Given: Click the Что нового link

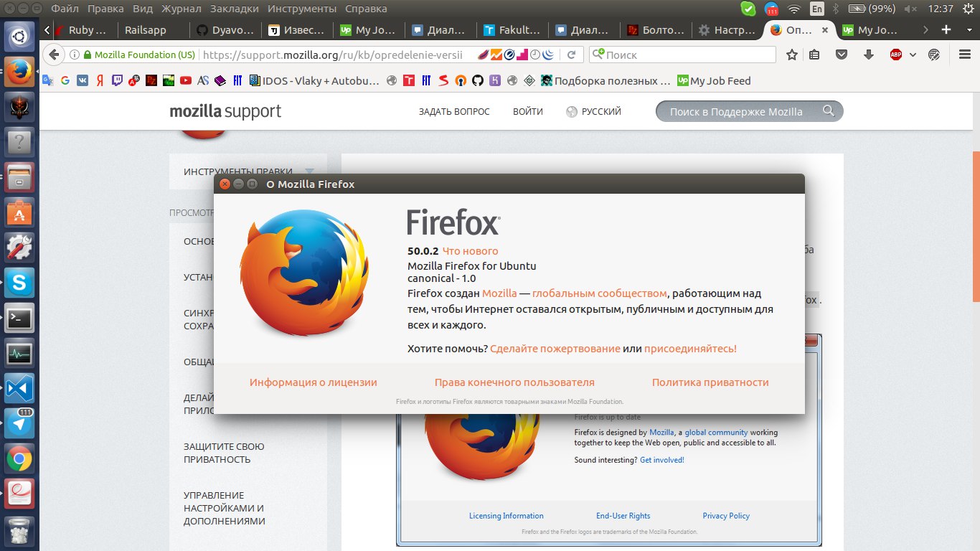Looking at the screenshot, I should [470, 251].
